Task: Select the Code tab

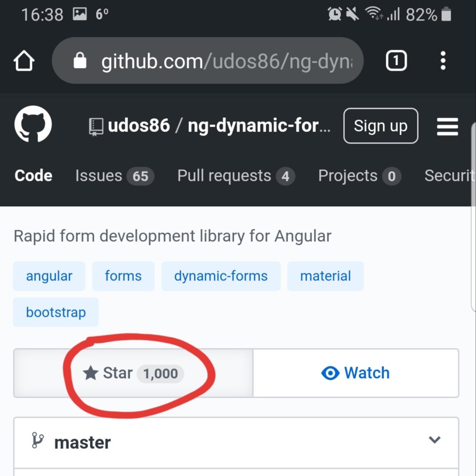Action: (x=33, y=176)
